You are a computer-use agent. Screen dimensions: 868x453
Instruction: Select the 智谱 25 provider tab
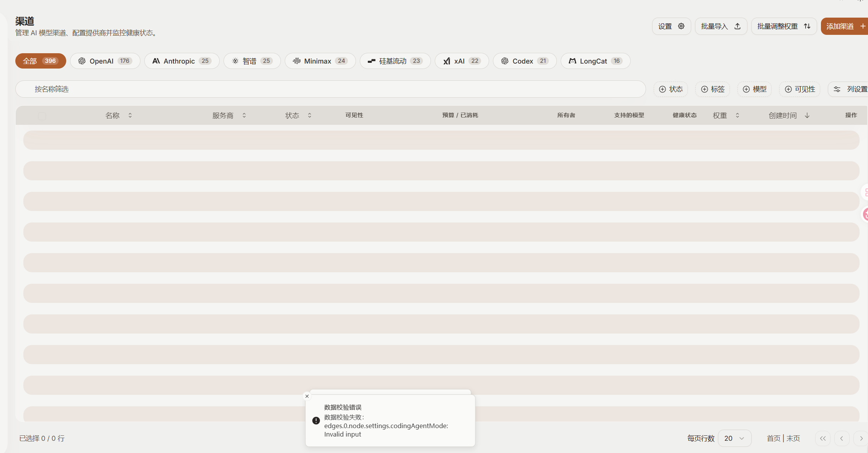pyautogui.click(x=252, y=61)
